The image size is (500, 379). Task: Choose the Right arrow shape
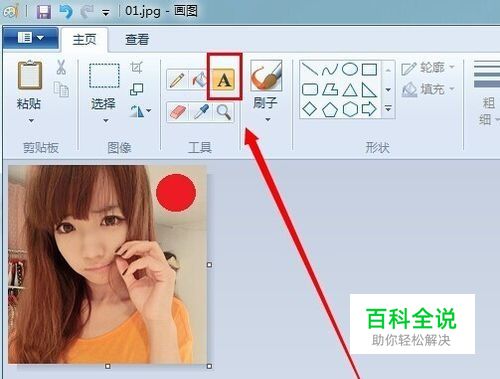[x=369, y=109]
